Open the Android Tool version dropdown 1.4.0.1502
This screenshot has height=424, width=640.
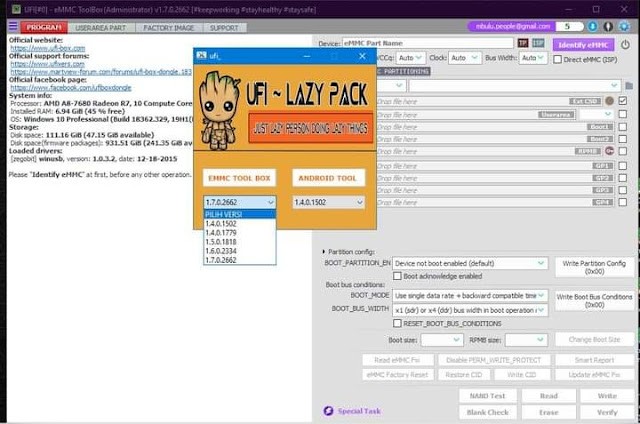(x=329, y=202)
